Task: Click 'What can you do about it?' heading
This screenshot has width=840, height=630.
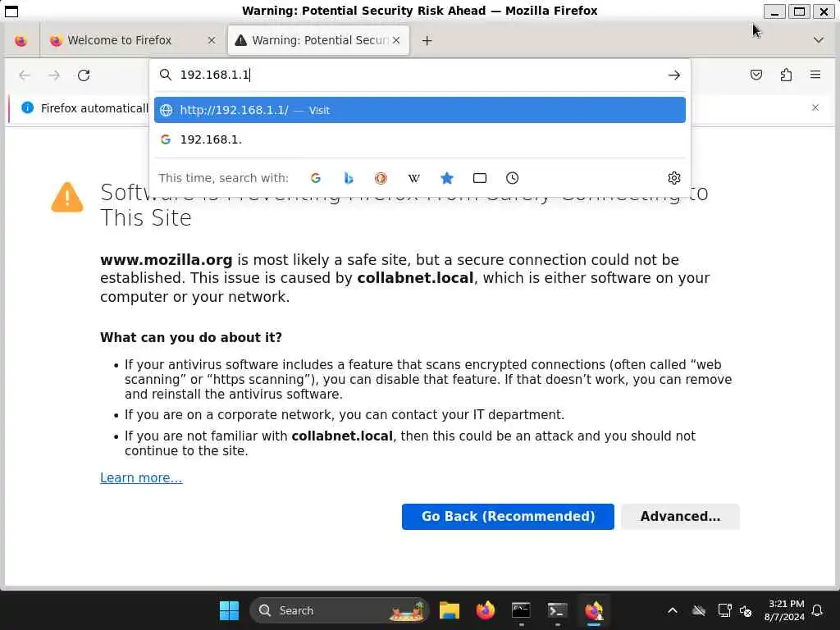Action: pos(190,337)
